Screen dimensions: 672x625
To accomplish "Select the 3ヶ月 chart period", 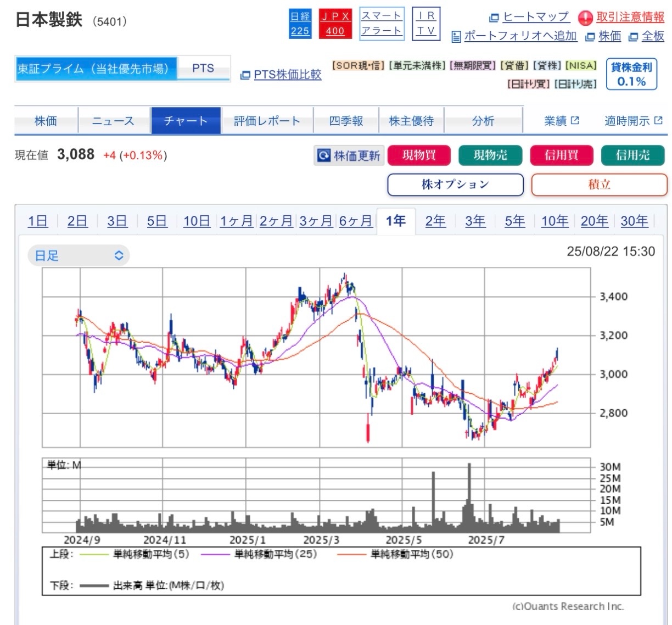I will point(316,221).
